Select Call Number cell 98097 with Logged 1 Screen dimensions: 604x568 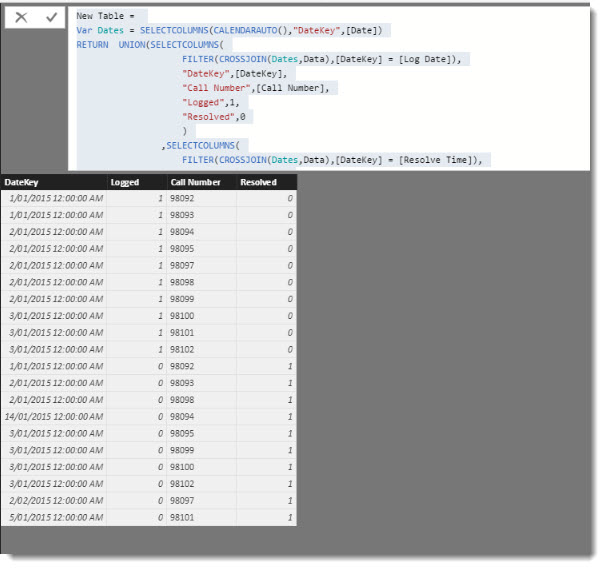point(201,265)
